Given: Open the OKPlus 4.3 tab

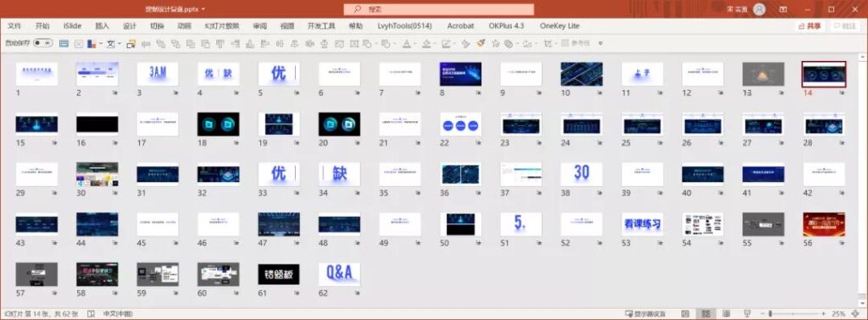Looking at the screenshot, I should click(x=506, y=26).
